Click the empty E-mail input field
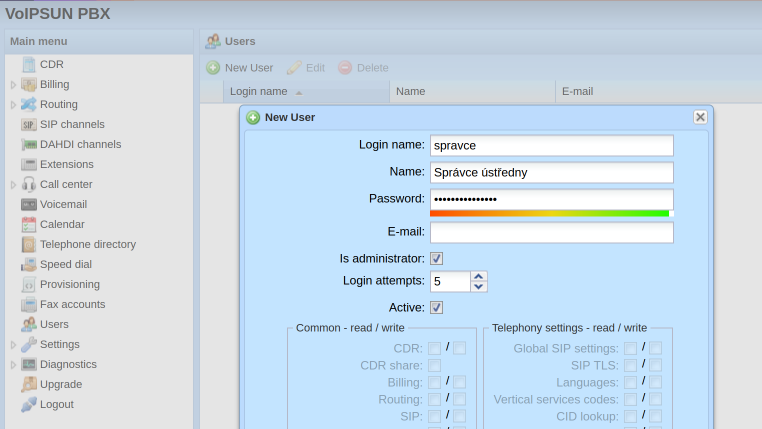Image resolution: width=762 pixels, height=429 pixels. pos(552,232)
